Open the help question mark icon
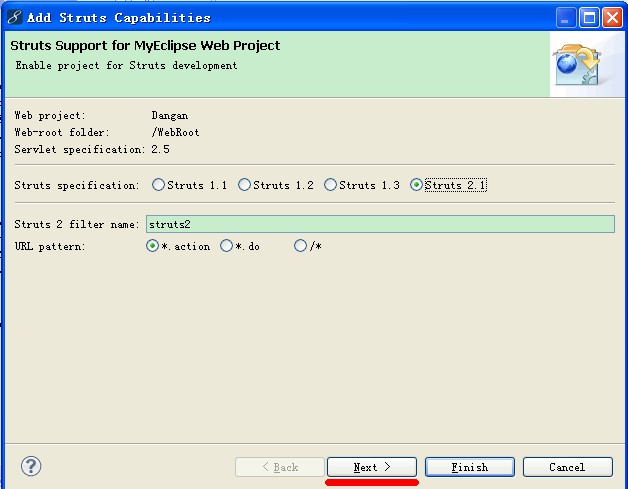Screen dimensions: 628x489 pos(31,466)
